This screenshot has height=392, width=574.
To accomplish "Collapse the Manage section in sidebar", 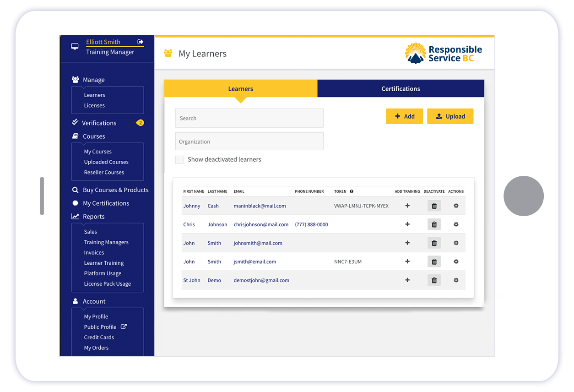I will click(93, 80).
